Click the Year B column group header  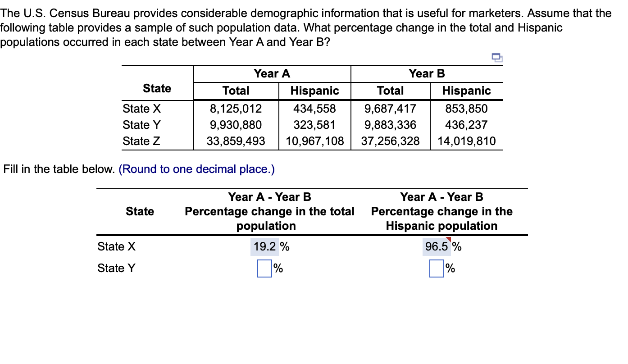(x=427, y=73)
